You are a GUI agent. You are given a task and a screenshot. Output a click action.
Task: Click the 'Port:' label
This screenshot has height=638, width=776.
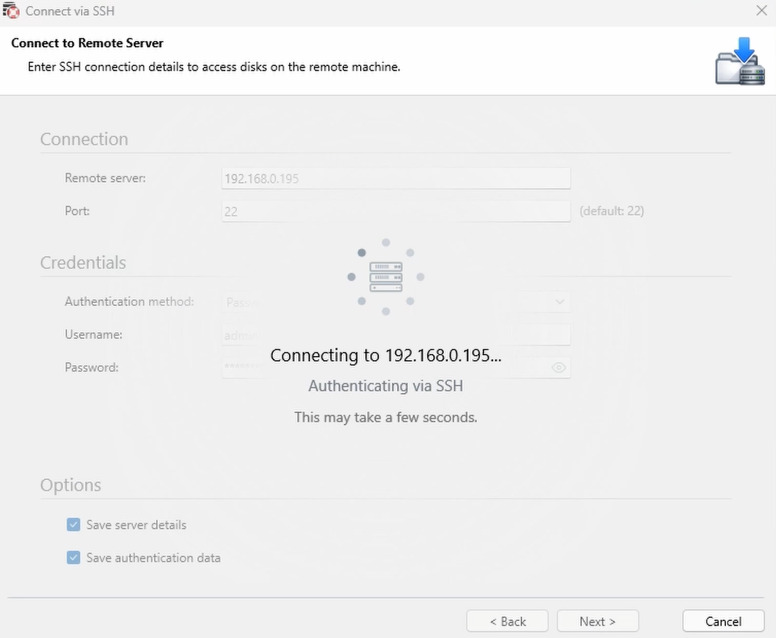click(77, 211)
